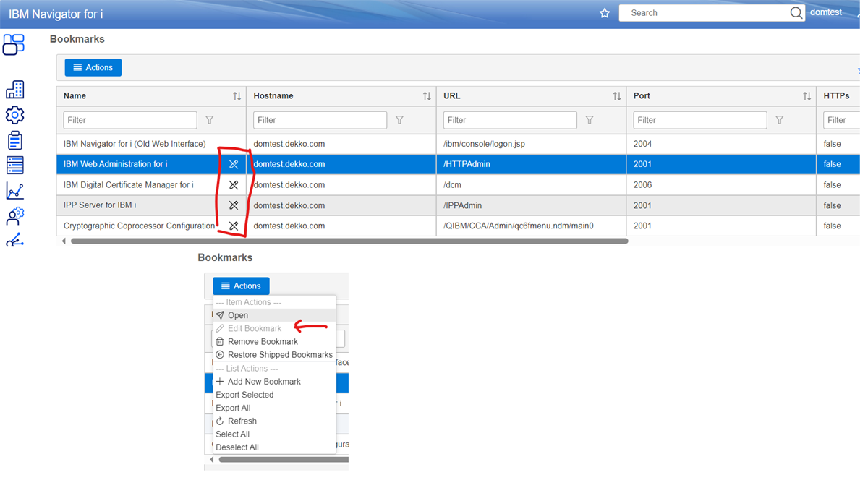Sort by the Name column
The image size is (868, 480).
point(237,96)
